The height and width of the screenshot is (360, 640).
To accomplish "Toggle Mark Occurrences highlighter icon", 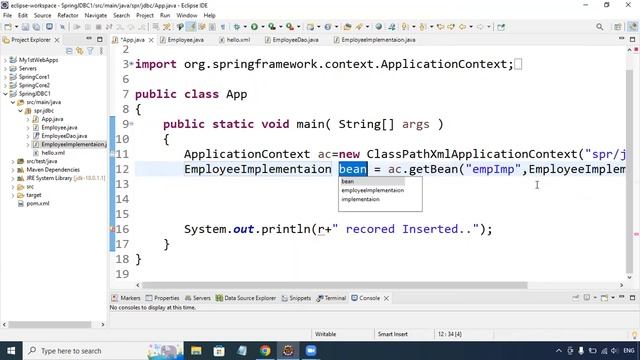I will [191, 27].
